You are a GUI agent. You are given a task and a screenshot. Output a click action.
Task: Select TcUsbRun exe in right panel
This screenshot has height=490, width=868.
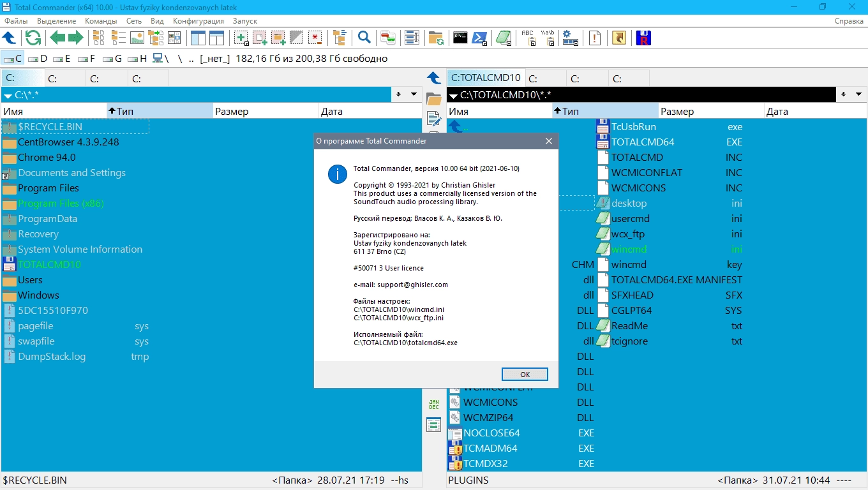coord(670,127)
